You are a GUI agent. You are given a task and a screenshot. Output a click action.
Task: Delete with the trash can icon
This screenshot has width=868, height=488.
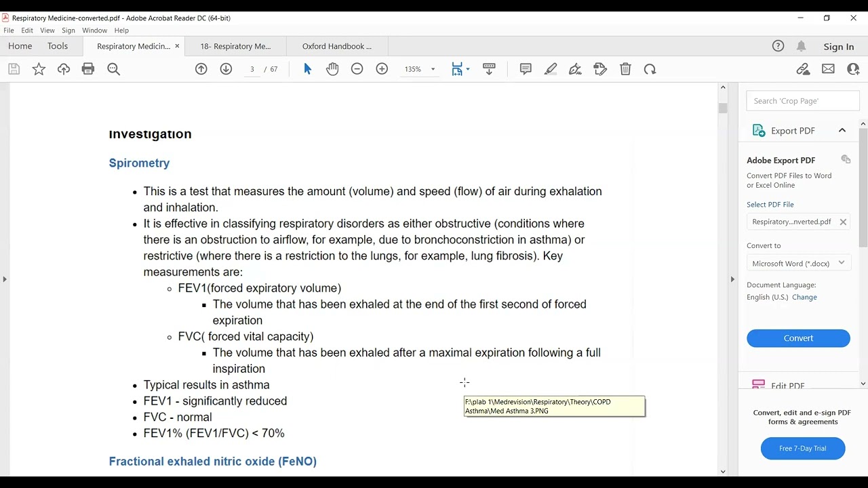tap(625, 69)
